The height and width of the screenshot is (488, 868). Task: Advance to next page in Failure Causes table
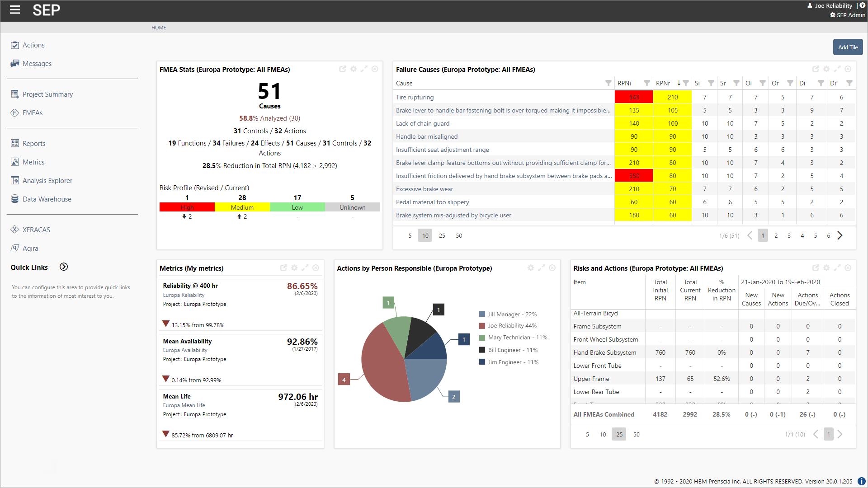click(840, 235)
